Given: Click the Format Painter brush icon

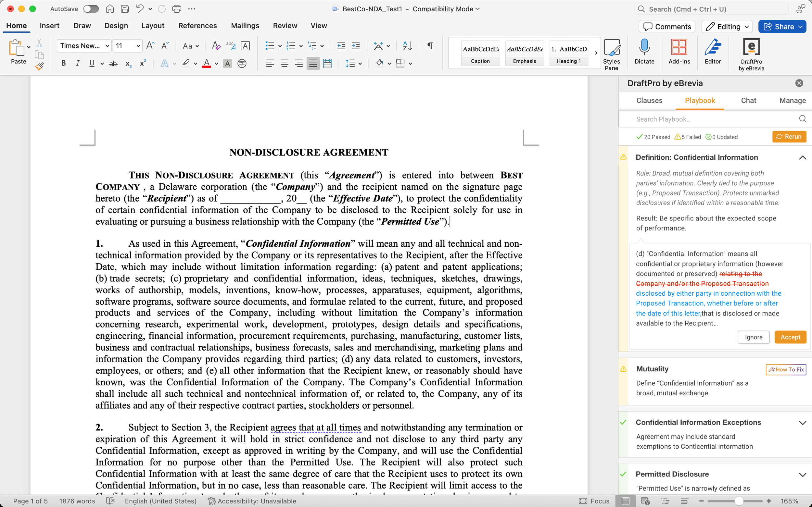Looking at the screenshot, I should point(39,66).
